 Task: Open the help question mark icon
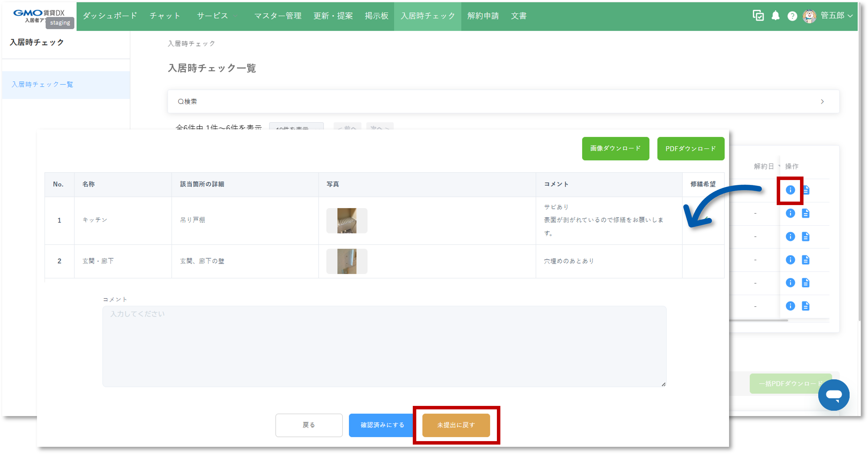click(792, 15)
